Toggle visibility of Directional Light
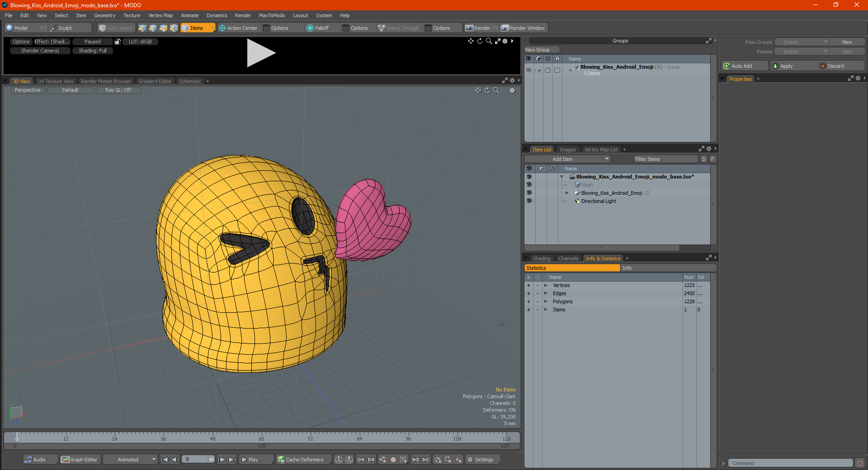 point(529,201)
